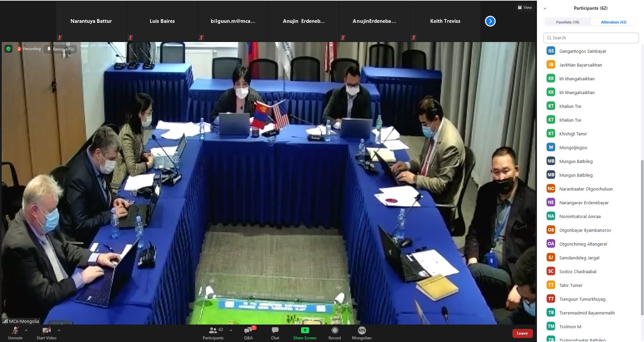Open the Mongolian interpretation icon
This screenshot has height=342, width=644.
[361, 331]
